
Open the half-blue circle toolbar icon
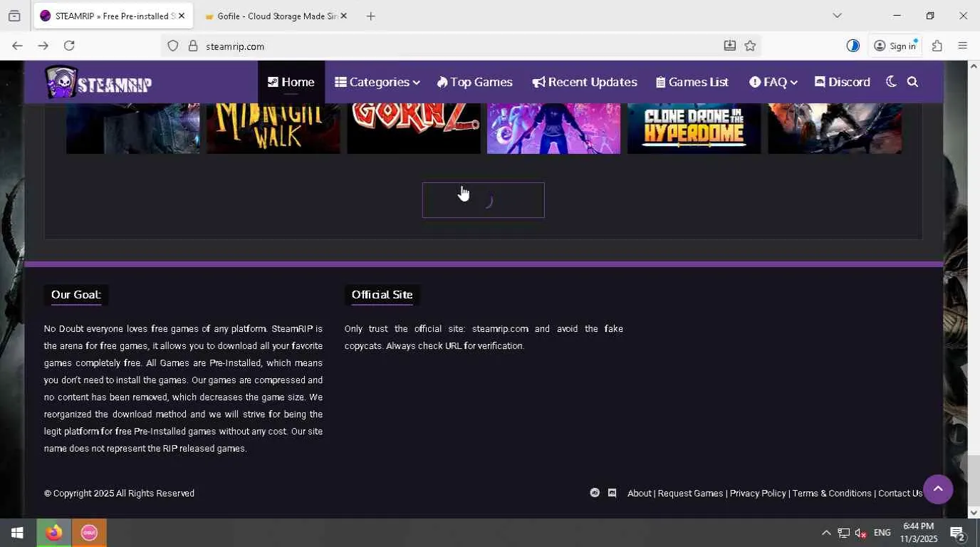853,46
